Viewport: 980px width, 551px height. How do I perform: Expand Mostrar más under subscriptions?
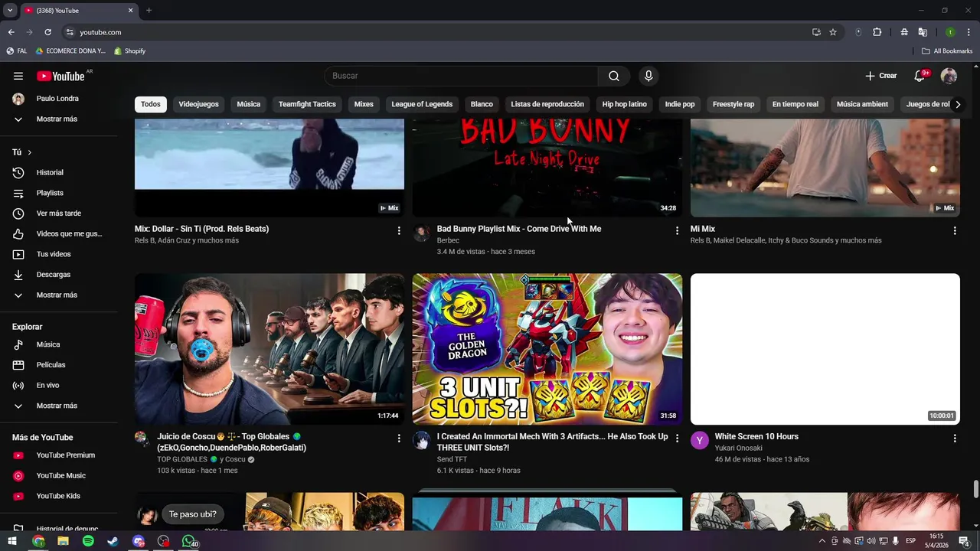coord(58,119)
